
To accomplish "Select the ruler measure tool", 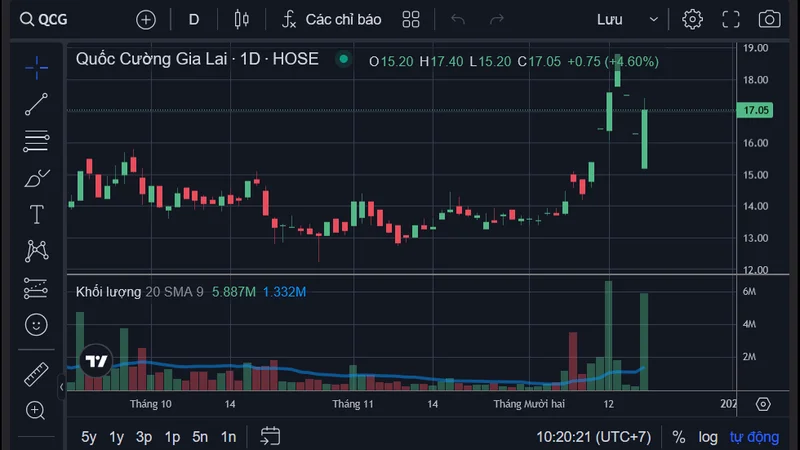I will 36,374.
